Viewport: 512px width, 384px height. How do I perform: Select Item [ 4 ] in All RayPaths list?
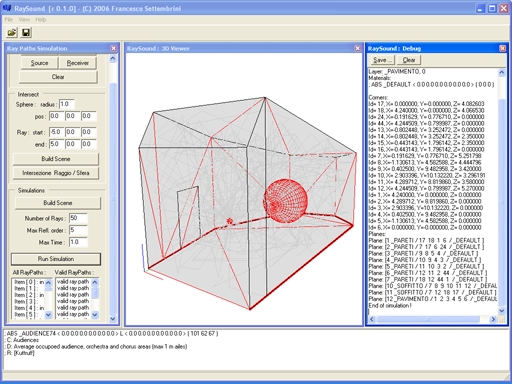click(29, 308)
